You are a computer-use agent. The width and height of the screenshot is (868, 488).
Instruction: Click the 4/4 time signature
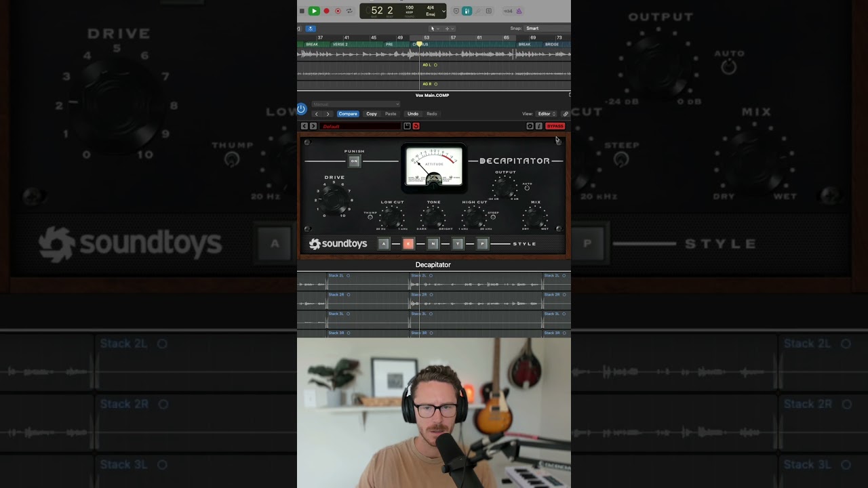[x=431, y=8]
